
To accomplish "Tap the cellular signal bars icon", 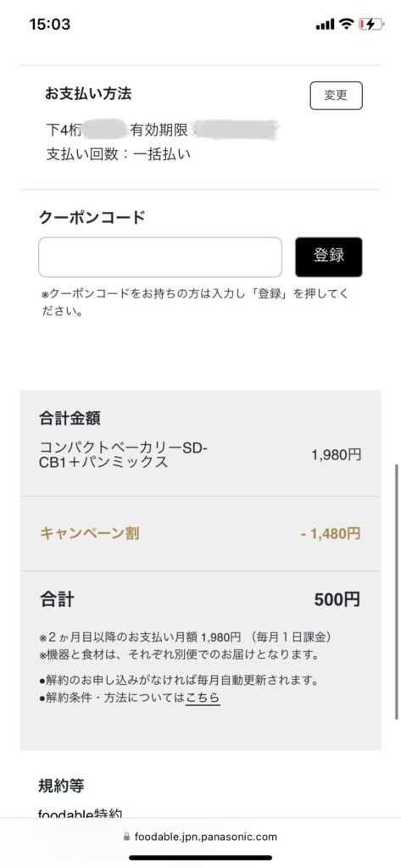I will 325,25.
